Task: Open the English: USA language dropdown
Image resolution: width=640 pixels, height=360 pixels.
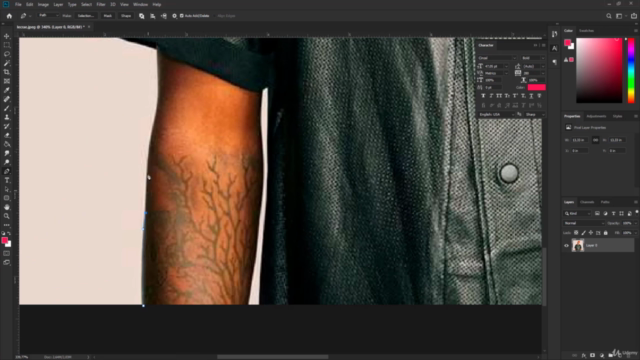Action: click(x=497, y=115)
